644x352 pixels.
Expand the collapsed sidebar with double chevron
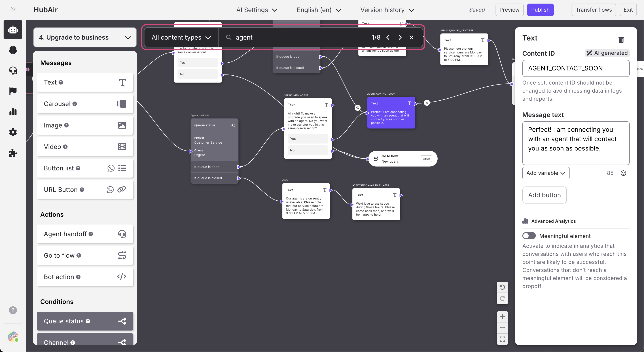13,9
